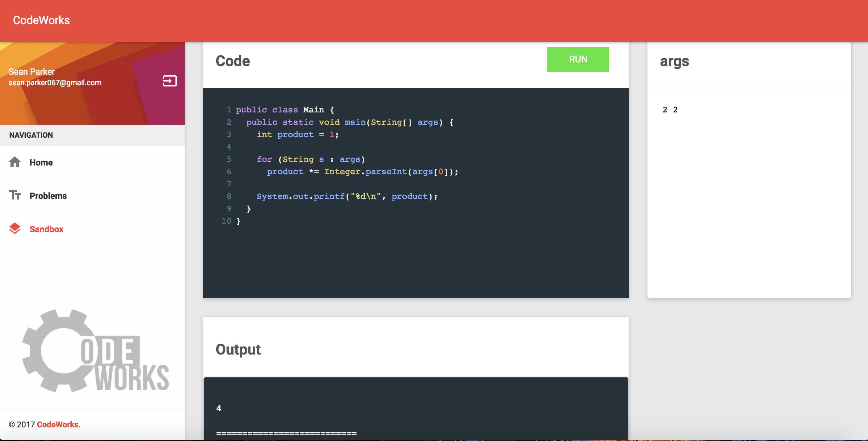Image resolution: width=868 pixels, height=441 pixels.
Task: Click the args value '2 2'
Action: (670, 110)
